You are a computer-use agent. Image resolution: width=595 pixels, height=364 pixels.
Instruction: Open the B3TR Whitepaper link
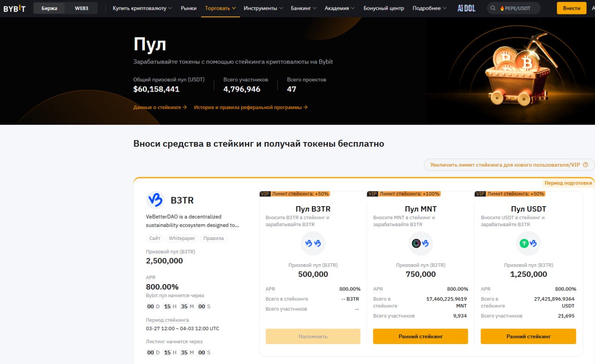tap(182, 238)
